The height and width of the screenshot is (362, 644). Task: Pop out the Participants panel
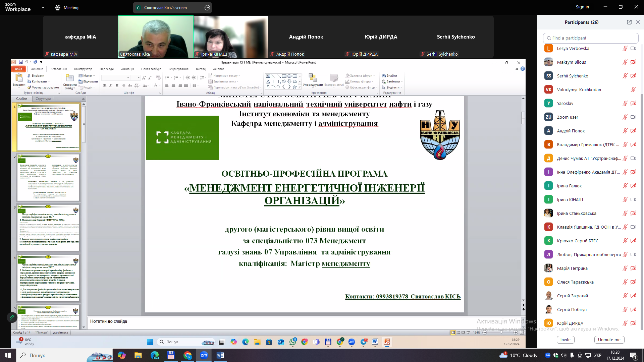click(x=629, y=22)
